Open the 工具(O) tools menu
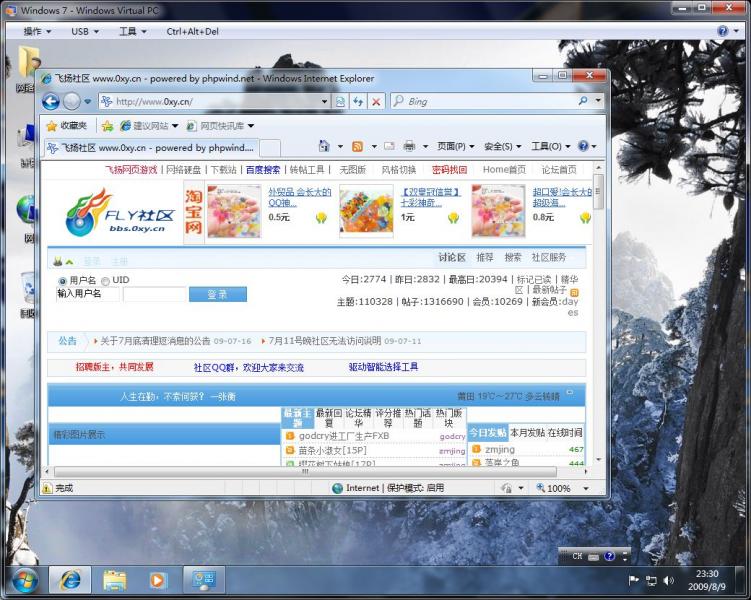751x600 pixels. click(x=550, y=147)
